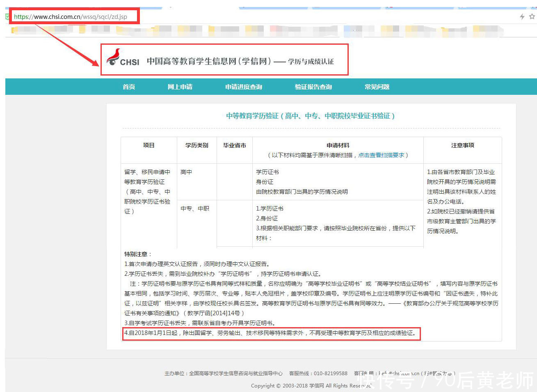Click the red-boxed notice about 2018年1月1日
The height and width of the screenshot is (392, 537).
click(x=271, y=334)
